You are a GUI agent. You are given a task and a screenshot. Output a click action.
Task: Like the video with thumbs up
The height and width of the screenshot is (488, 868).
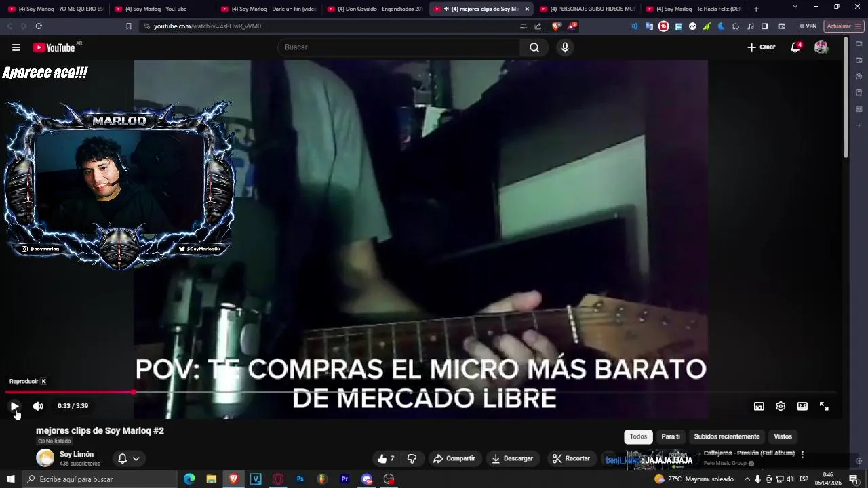[x=386, y=459]
